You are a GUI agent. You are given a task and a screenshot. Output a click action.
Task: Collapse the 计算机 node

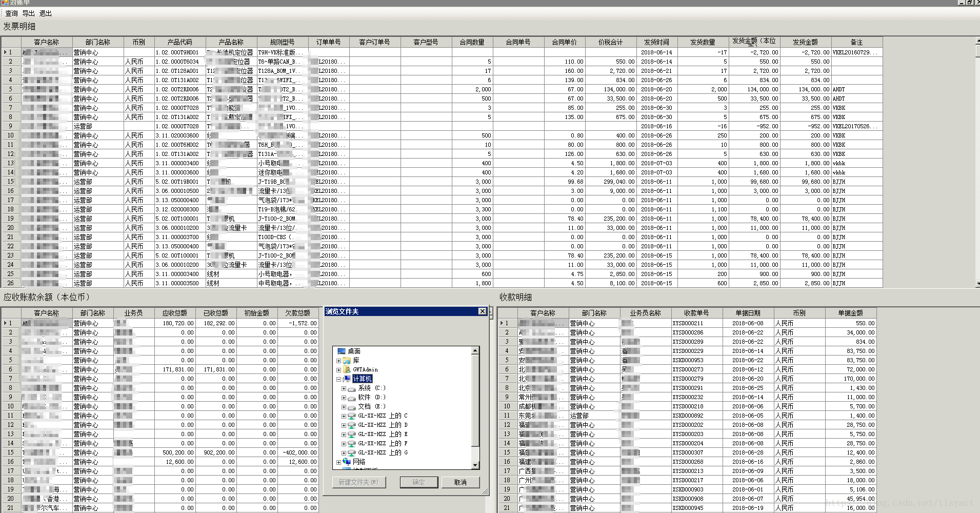[338, 379]
